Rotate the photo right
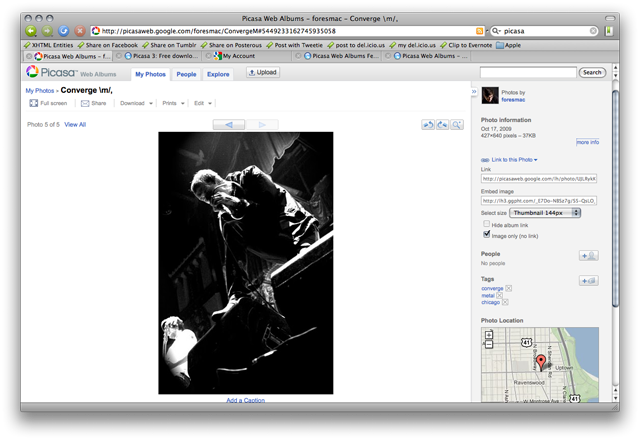This screenshot has height=440, width=640. (442, 124)
